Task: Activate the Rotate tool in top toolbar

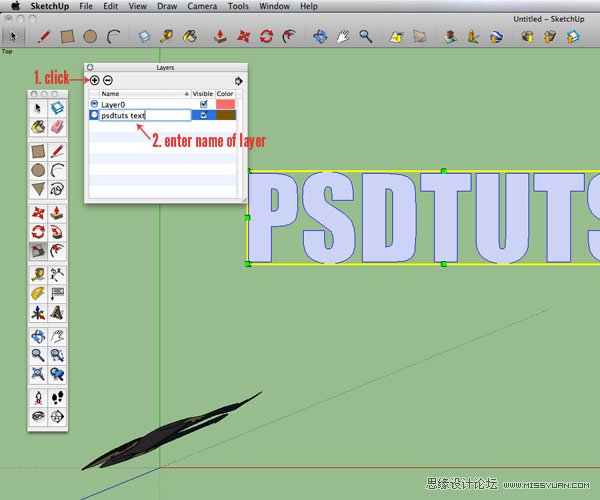Action: pos(266,37)
